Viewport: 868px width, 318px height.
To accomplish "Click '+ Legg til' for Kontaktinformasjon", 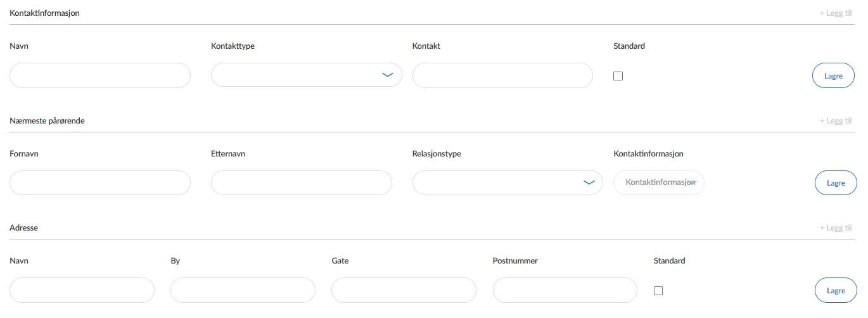I will pos(835,13).
